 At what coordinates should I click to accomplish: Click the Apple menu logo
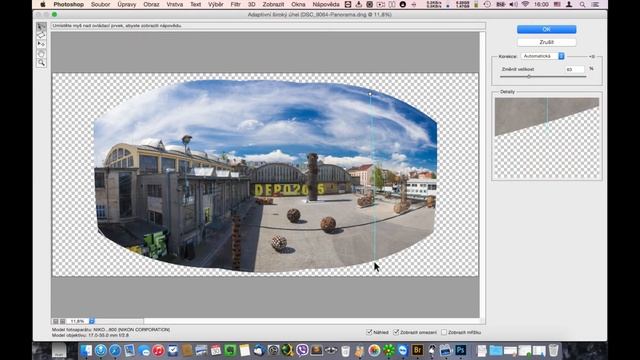(42, 4)
